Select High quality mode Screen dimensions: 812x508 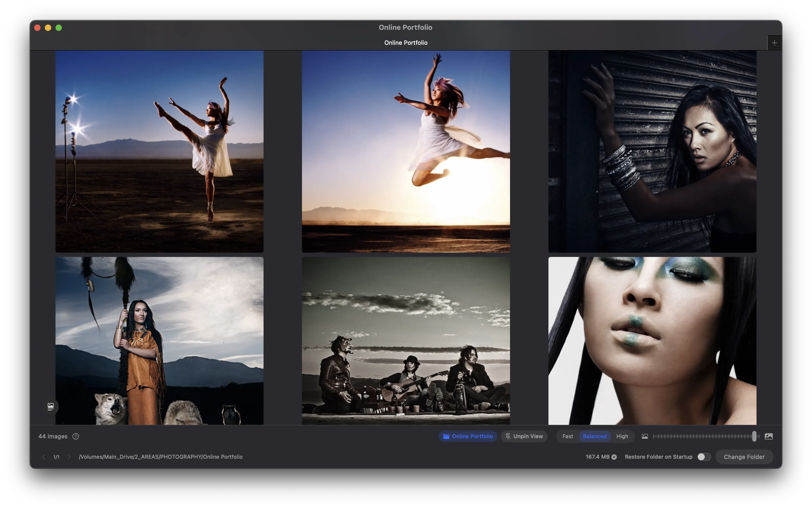(x=622, y=436)
